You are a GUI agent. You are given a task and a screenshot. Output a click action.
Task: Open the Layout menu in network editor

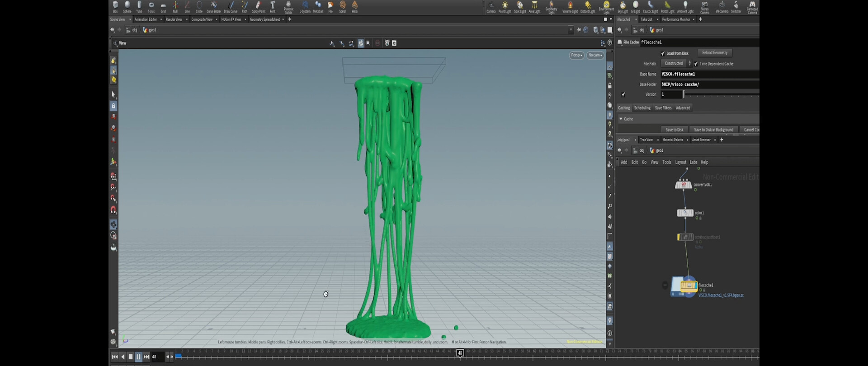(x=680, y=162)
